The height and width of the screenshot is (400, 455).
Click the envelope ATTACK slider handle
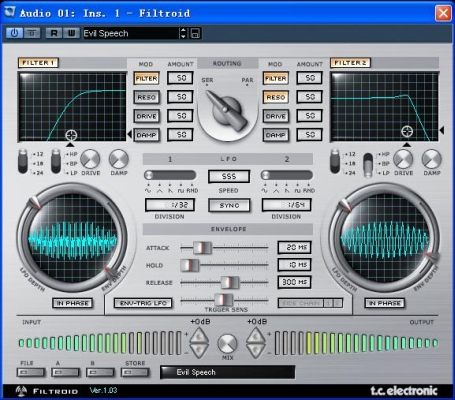[202, 248]
